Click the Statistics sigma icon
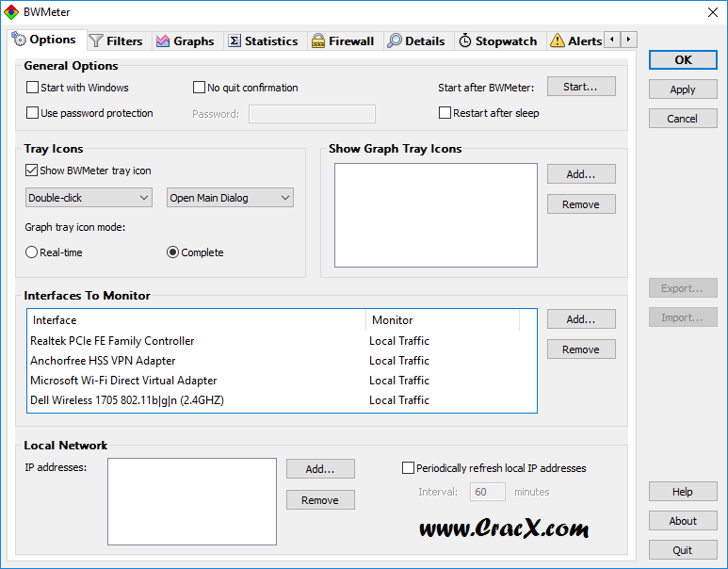The image size is (728, 569). 235,41
